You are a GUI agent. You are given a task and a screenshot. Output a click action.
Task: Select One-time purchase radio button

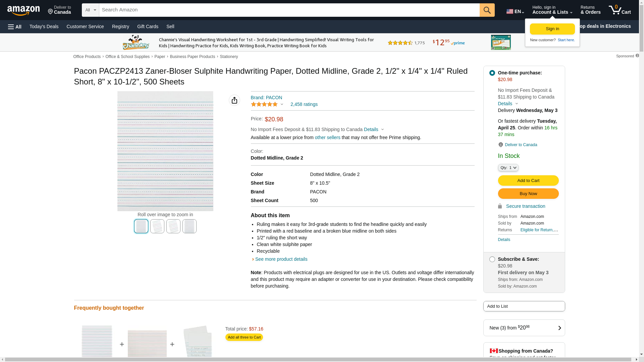pyautogui.click(x=492, y=73)
